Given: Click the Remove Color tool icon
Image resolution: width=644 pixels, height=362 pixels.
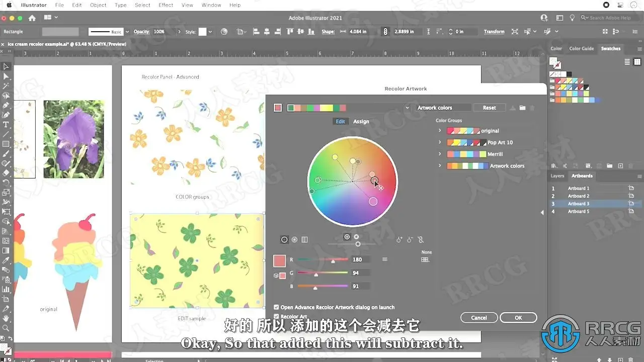Looking at the screenshot, I should [x=410, y=240].
